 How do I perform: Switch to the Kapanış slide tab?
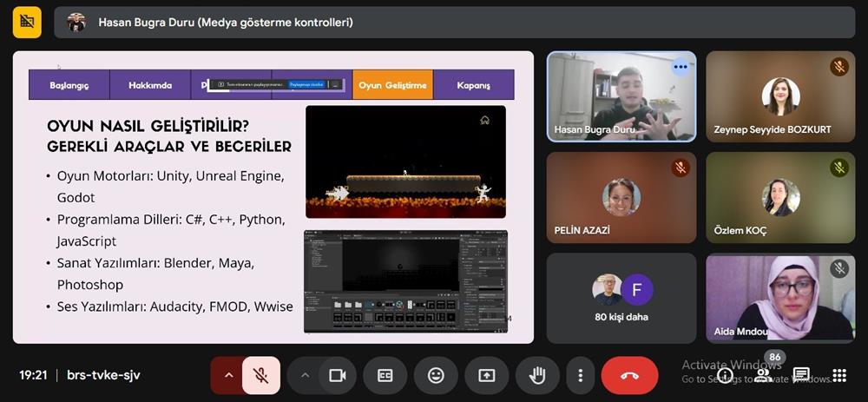[473, 85]
